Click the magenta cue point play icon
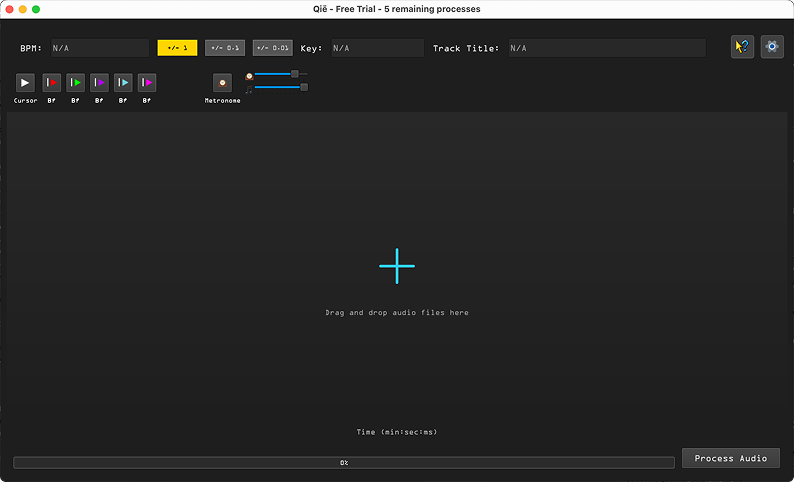Image resolution: width=794 pixels, height=482 pixels. 147,83
